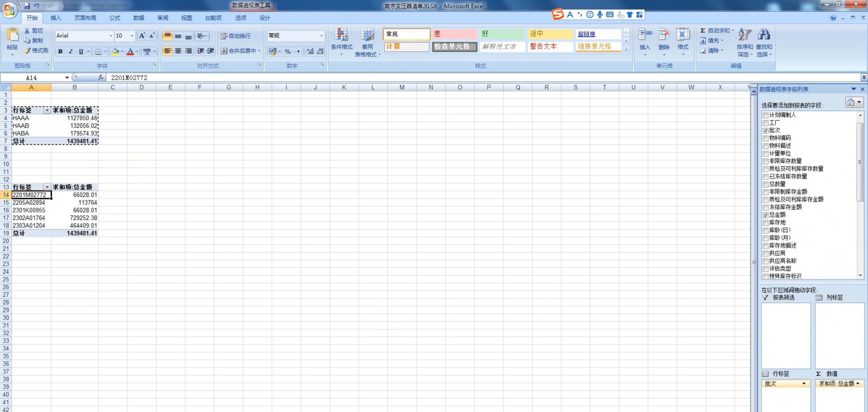868x412 pixels.
Task: Open the 设计 PivotTable tools tab
Action: click(x=265, y=18)
